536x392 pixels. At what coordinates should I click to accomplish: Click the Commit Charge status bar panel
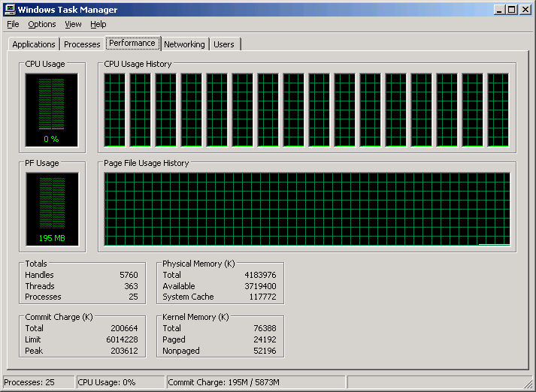pos(254,382)
